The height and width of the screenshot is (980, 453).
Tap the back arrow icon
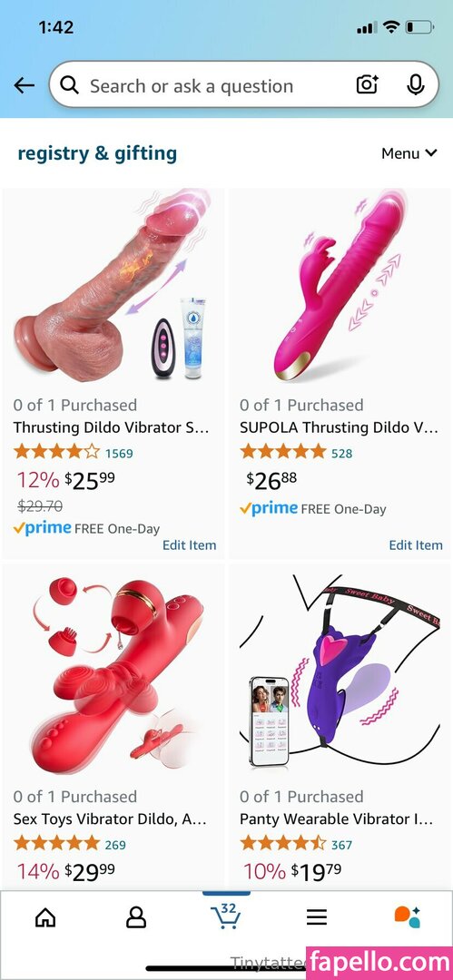(x=24, y=85)
